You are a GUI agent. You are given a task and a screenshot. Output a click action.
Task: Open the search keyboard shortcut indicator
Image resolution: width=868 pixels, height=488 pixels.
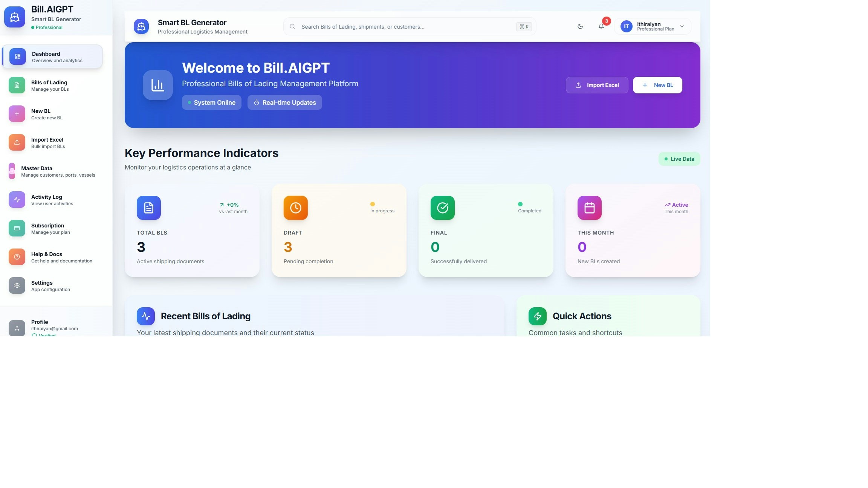(x=524, y=26)
